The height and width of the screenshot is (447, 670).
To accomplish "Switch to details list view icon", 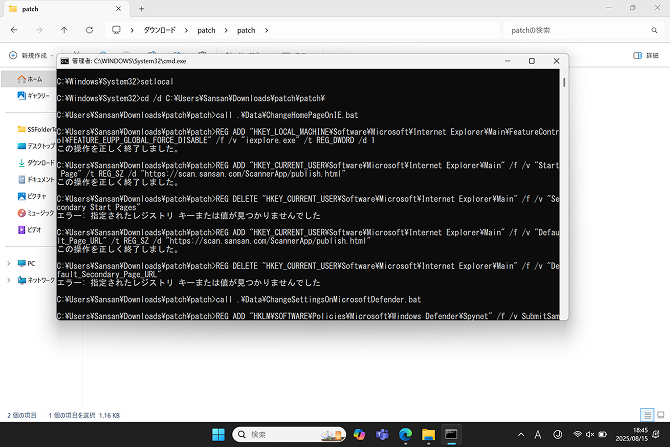I will (x=647, y=415).
